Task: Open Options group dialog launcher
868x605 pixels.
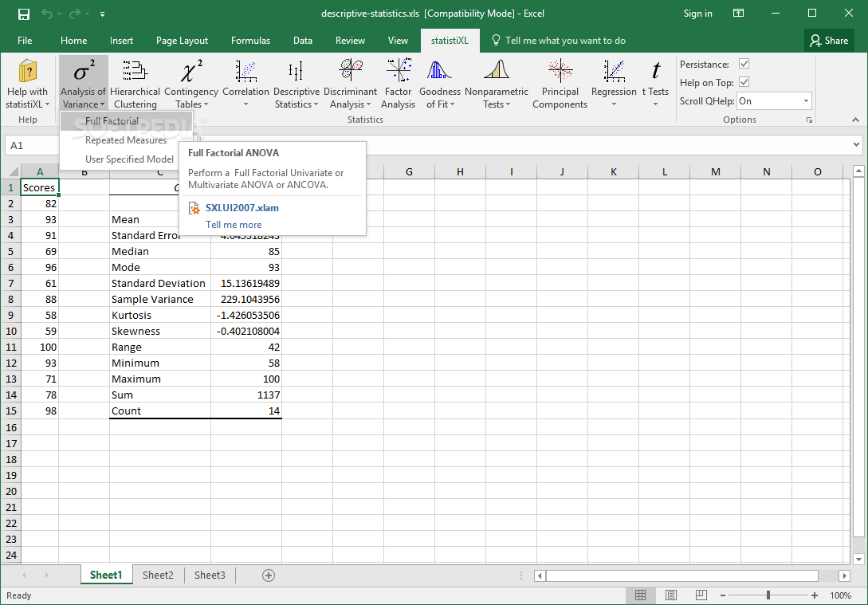Action: click(809, 120)
